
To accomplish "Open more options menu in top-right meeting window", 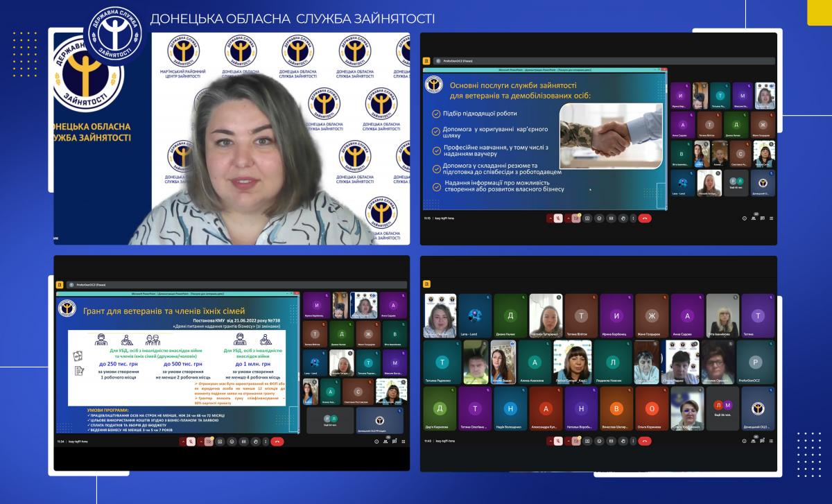I will coord(634,218).
